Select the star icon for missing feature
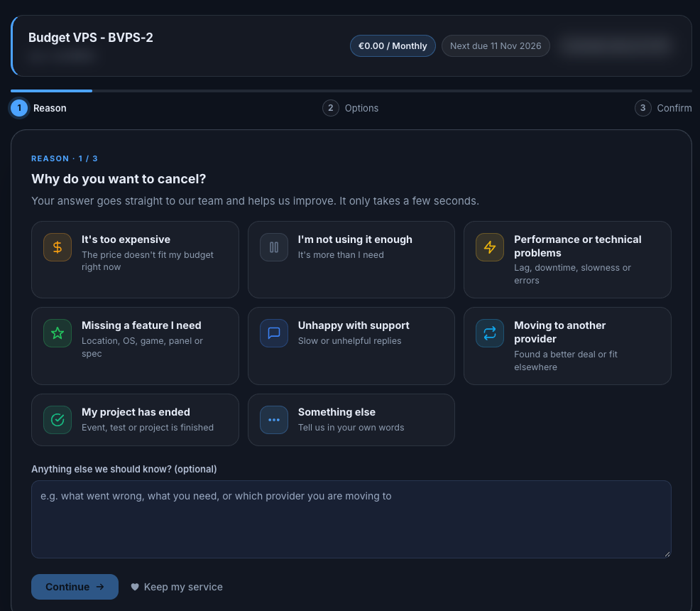 pyautogui.click(x=57, y=333)
